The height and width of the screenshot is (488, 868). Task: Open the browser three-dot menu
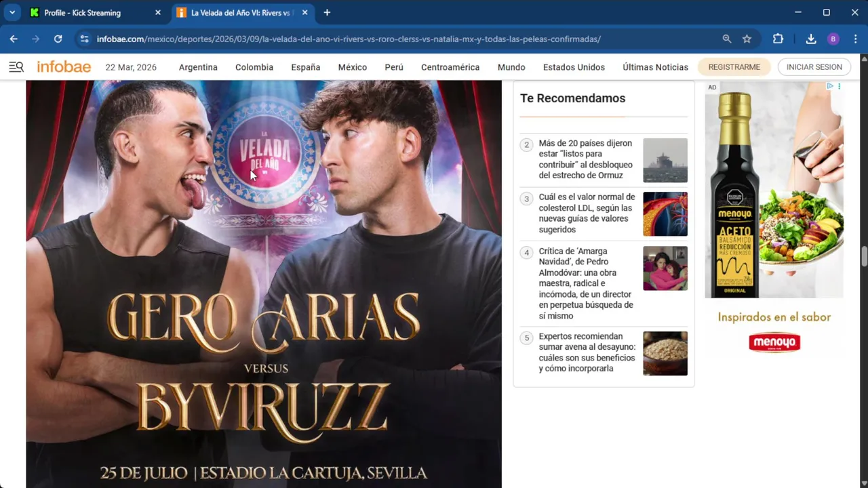click(x=855, y=39)
